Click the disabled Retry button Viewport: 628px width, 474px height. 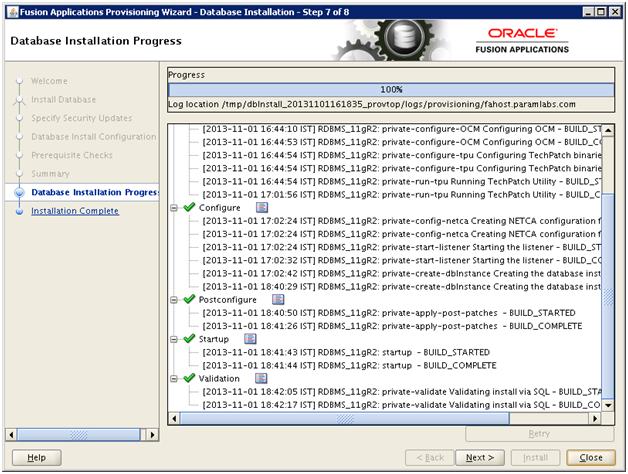coord(539,434)
